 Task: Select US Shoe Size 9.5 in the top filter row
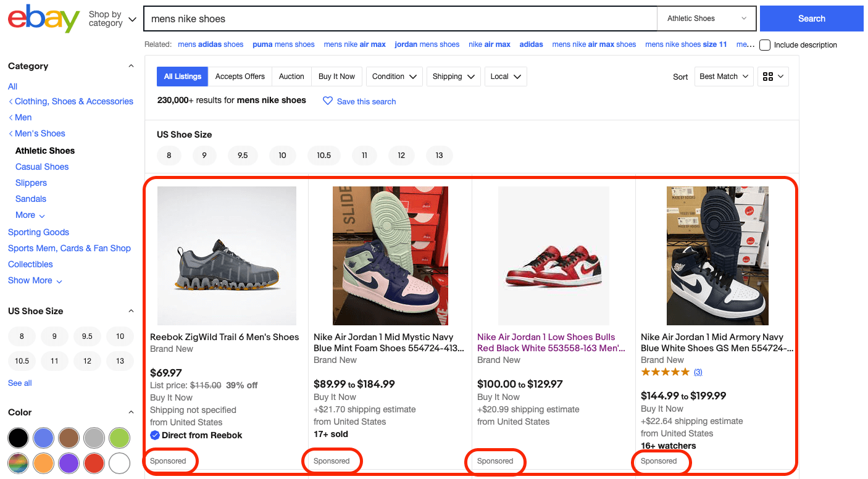tap(243, 155)
